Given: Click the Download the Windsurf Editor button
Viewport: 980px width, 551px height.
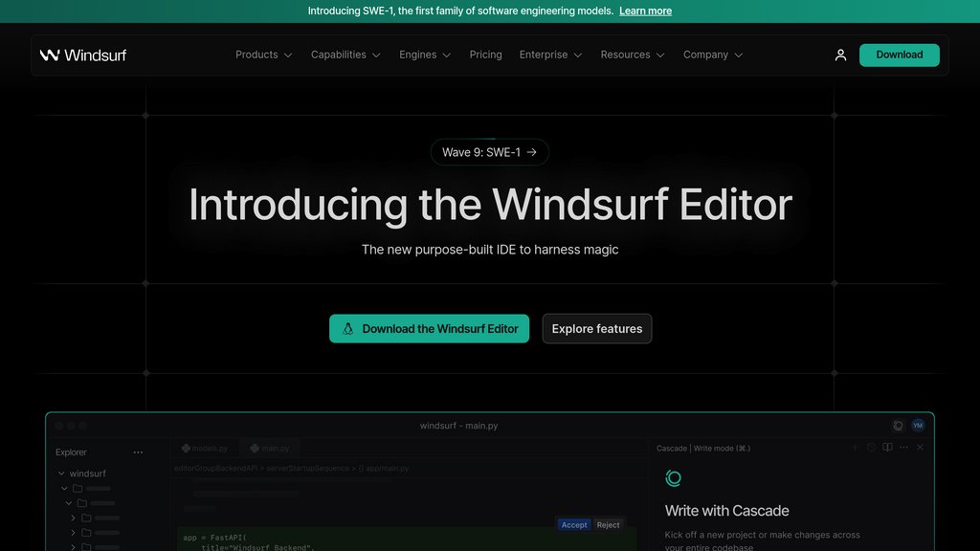Looking at the screenshot, I should point(429,328).
